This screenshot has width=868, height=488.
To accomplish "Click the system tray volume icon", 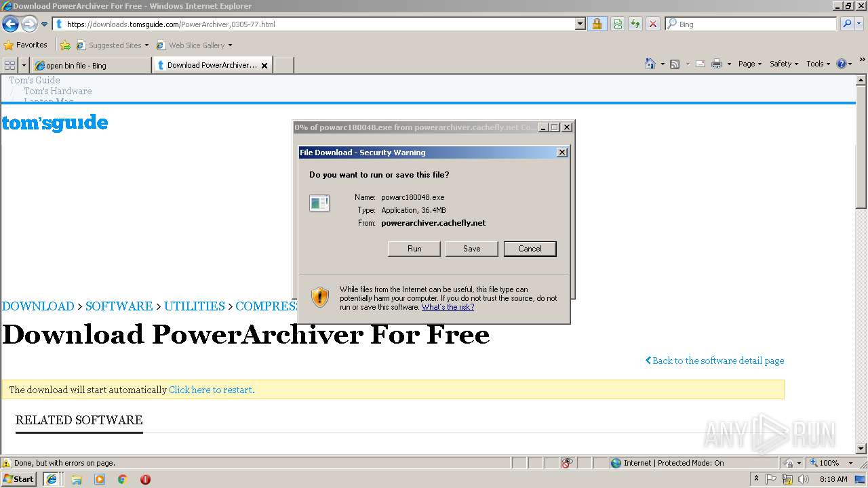I will (x=803, y=479).
